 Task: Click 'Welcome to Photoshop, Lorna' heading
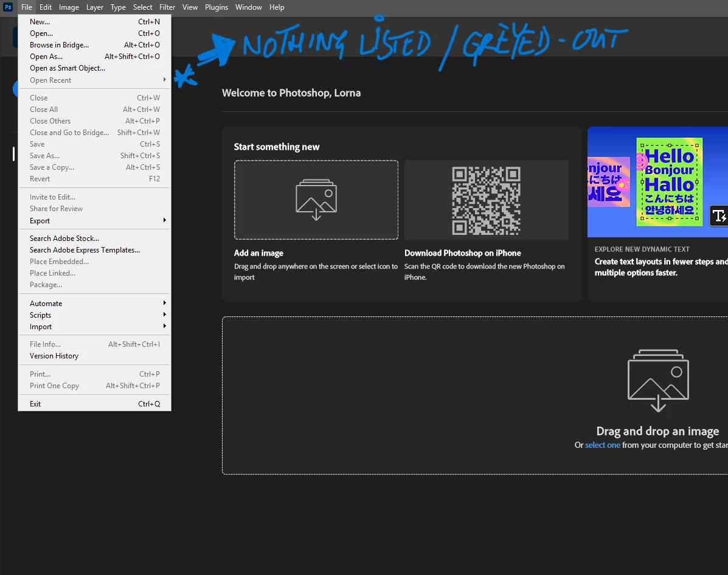coord(291,93)
